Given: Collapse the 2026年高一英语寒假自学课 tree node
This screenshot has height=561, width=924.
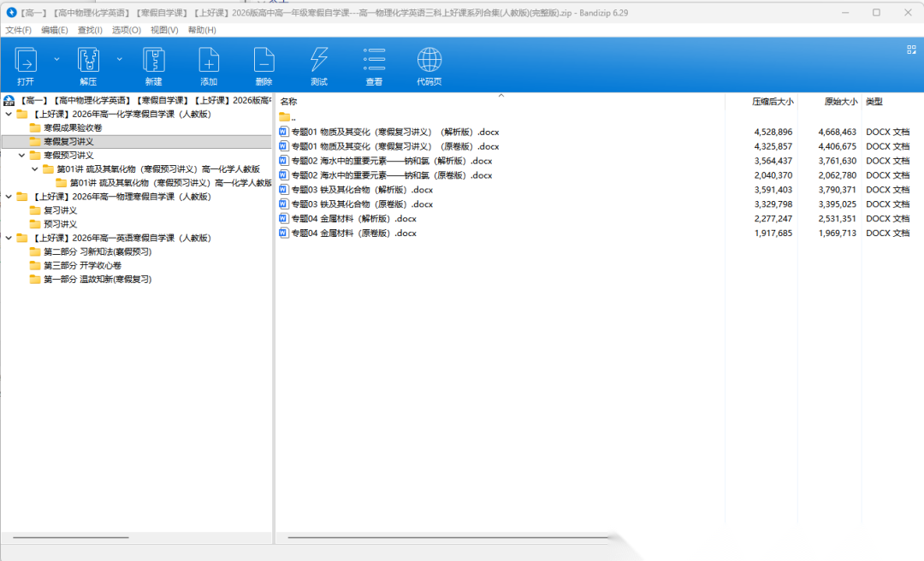Looking at the screenshot, I should tap(9, 238).
